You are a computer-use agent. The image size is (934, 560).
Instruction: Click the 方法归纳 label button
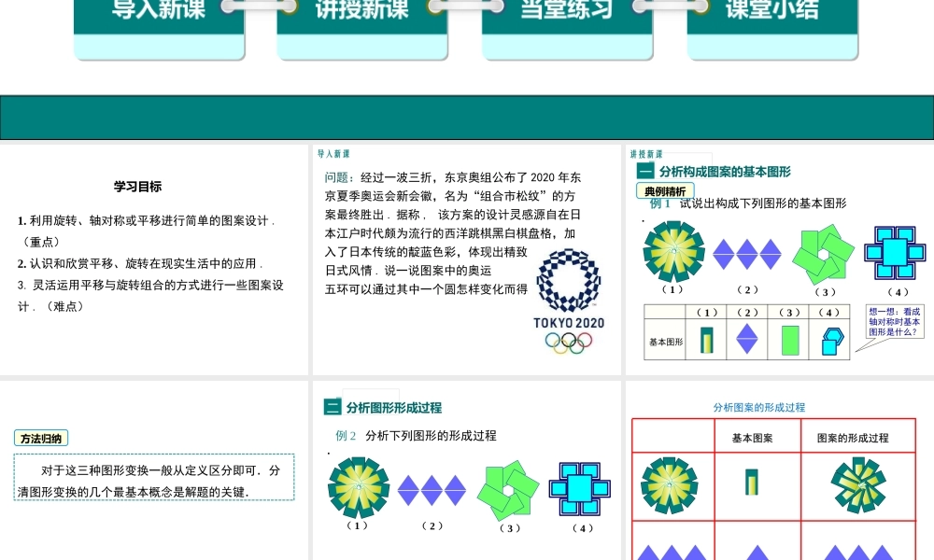pos(41,439)
